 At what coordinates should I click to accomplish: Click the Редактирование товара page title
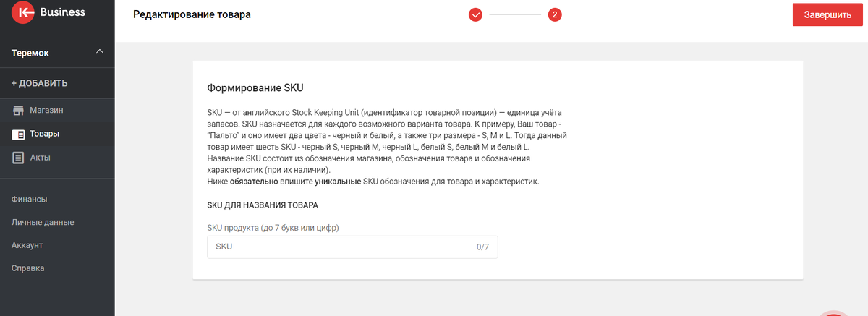click(x=192, y=14)
